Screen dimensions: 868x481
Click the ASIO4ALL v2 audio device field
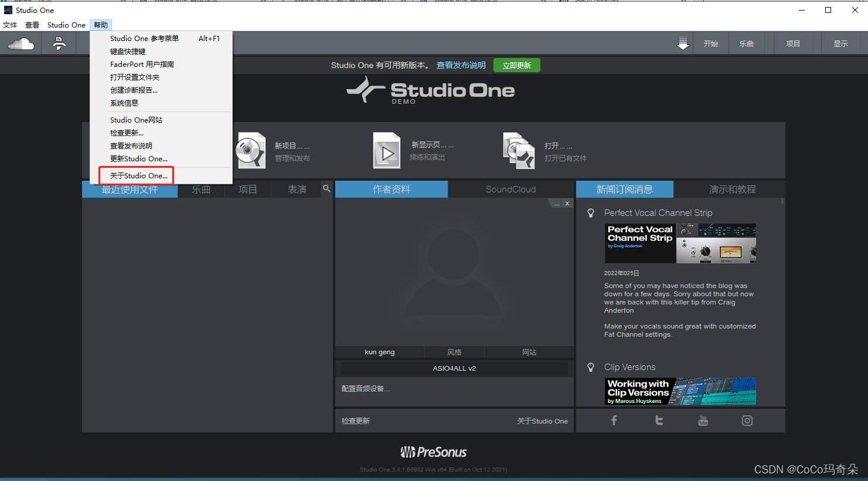click(x=454, y=368)
